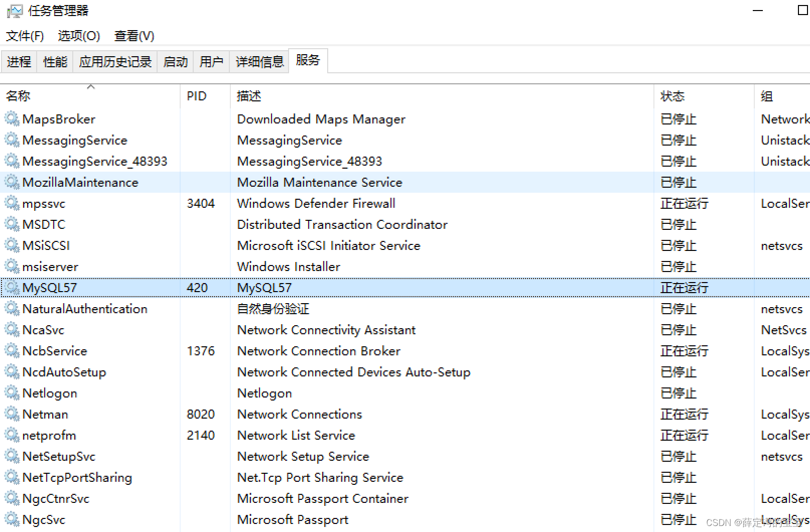Click the Task Manager icon in the title bar
This screenshot has height=532, width=810.
pyautogui.click(x=15, y=11)
